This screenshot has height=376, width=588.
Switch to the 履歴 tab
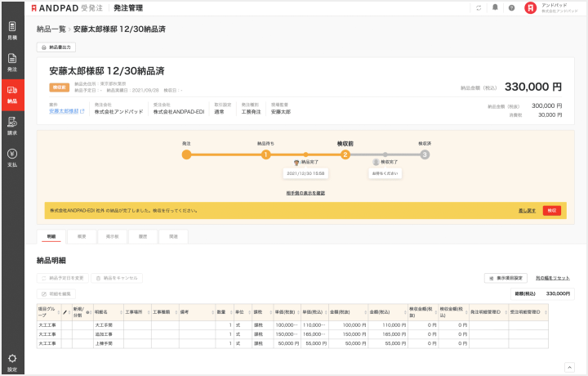pos(142,235)
